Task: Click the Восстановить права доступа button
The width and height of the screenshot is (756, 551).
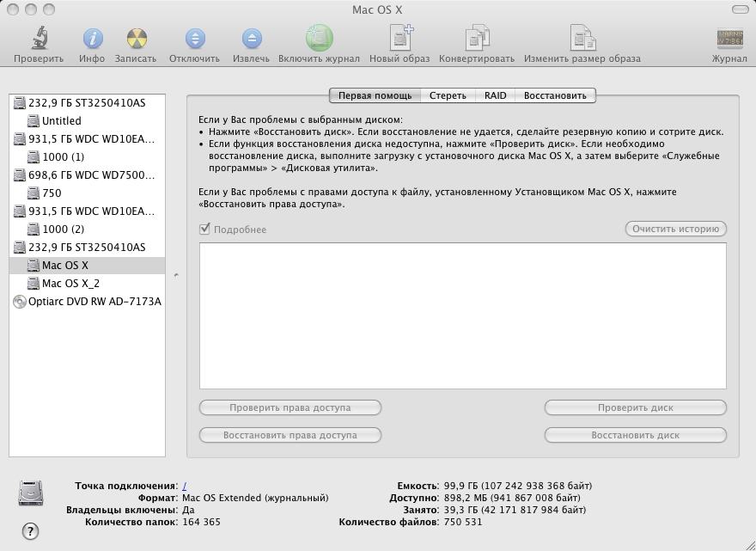Action: pos(290,435)
